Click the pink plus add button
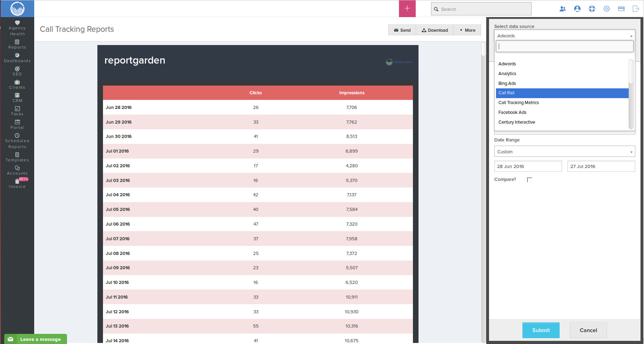Viewport: 644px width, 344px height. (x=407, y=8)
